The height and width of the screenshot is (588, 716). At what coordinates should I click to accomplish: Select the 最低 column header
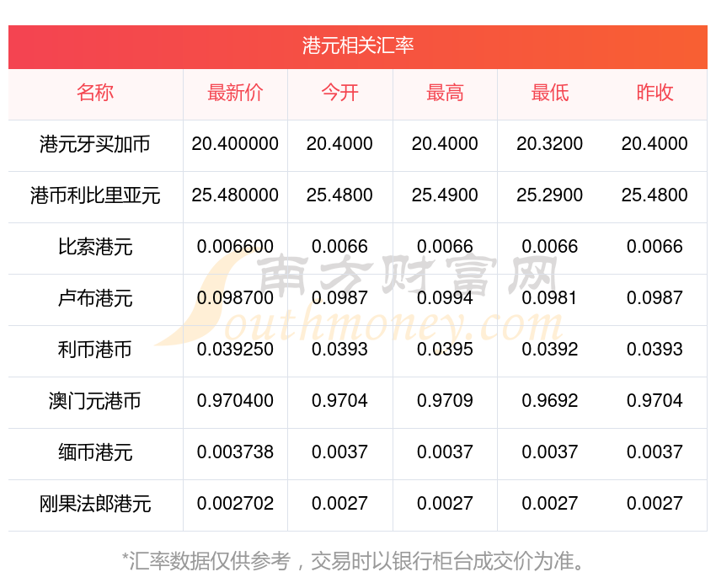click(550, 93)
